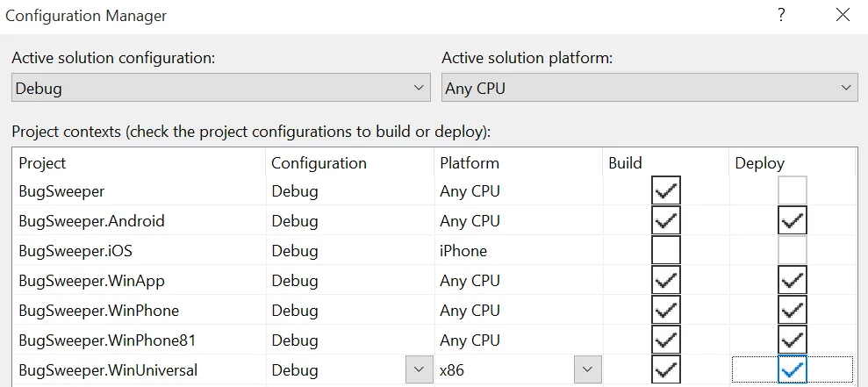Uncheck Build for BugSweeper project
The width and height of the screenshot is (868, 387).
tap(666, 191)
